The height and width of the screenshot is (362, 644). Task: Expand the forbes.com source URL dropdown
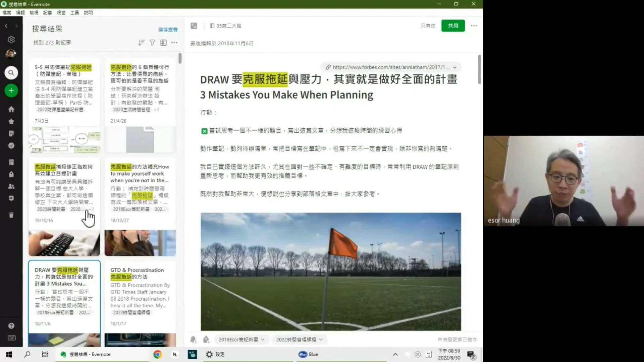click(x=454, y=67)
